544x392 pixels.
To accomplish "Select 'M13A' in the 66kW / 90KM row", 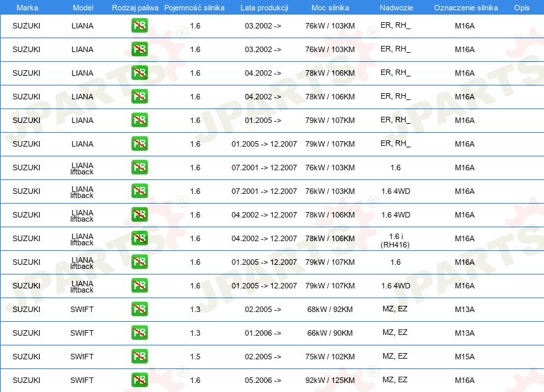I will pos(465,333).
